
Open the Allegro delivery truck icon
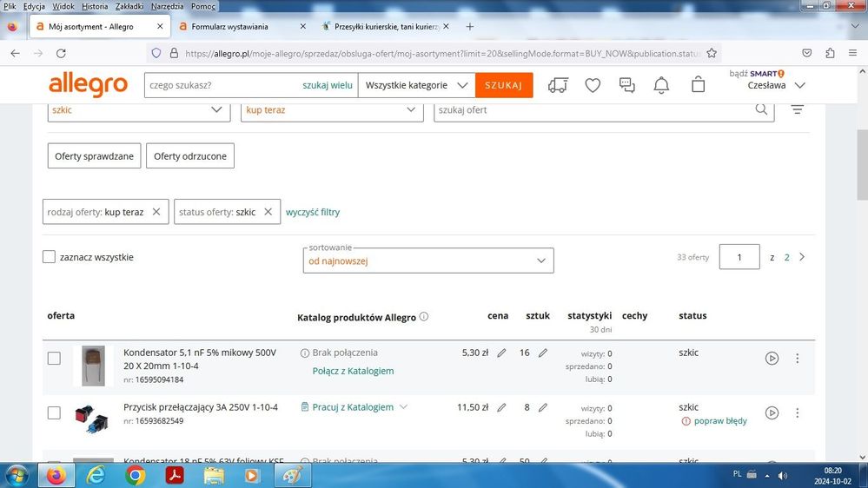pos(558,85)
